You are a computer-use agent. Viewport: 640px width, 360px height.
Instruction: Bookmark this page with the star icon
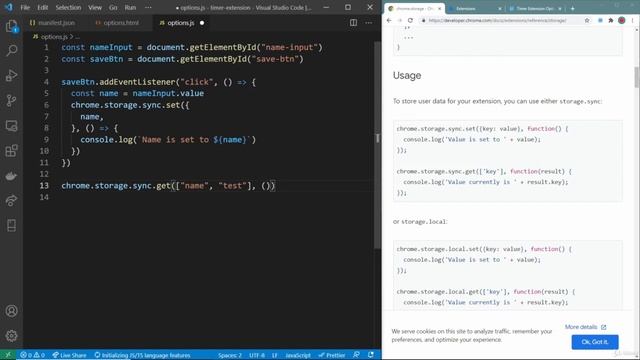click(587, 20)
